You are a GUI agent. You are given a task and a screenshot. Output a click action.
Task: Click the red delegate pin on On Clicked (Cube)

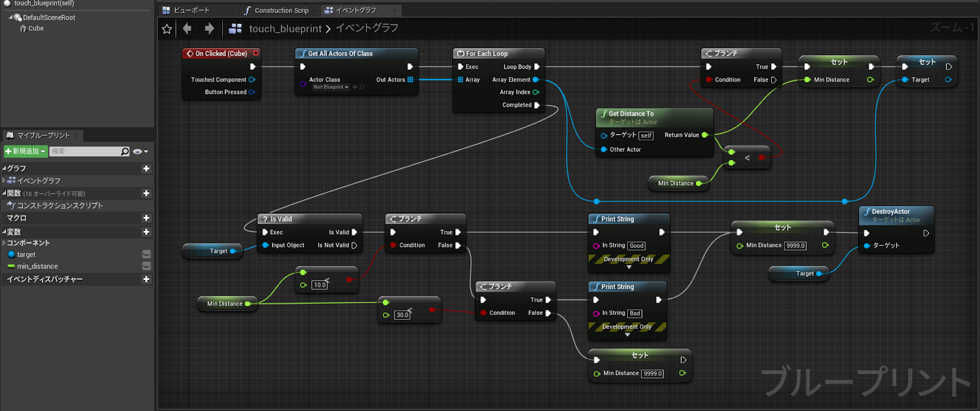point(256,53)
